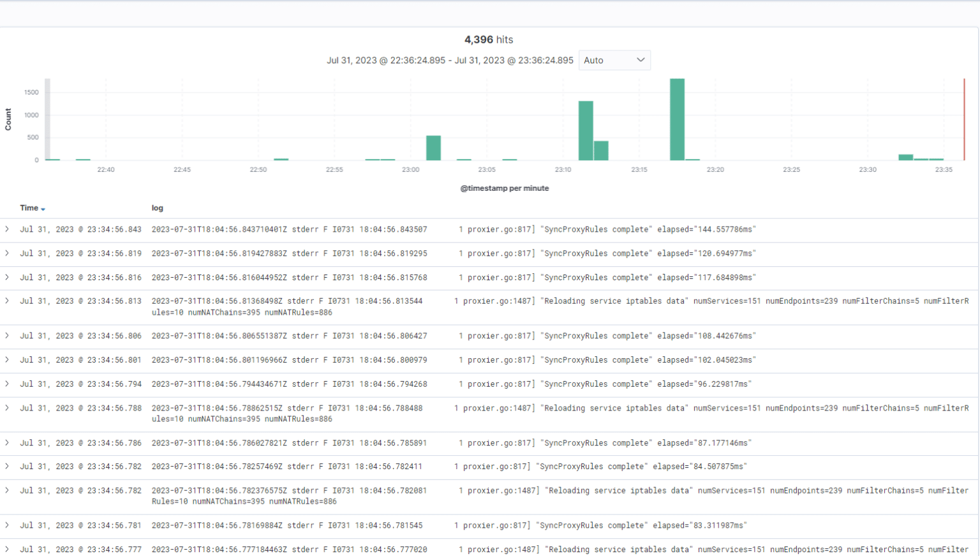Image resolution: width=980 pixels, height=556 pixels.
Task: Expand the 23:34:56.794 log row
Action: (8, 384)
